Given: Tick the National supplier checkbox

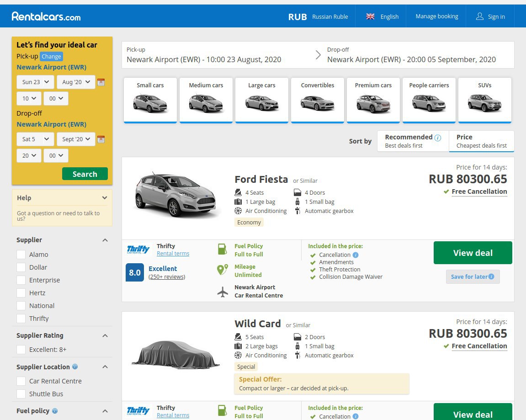Looking at the screenshot, I should pyautogui.click(x=21, y=305).
